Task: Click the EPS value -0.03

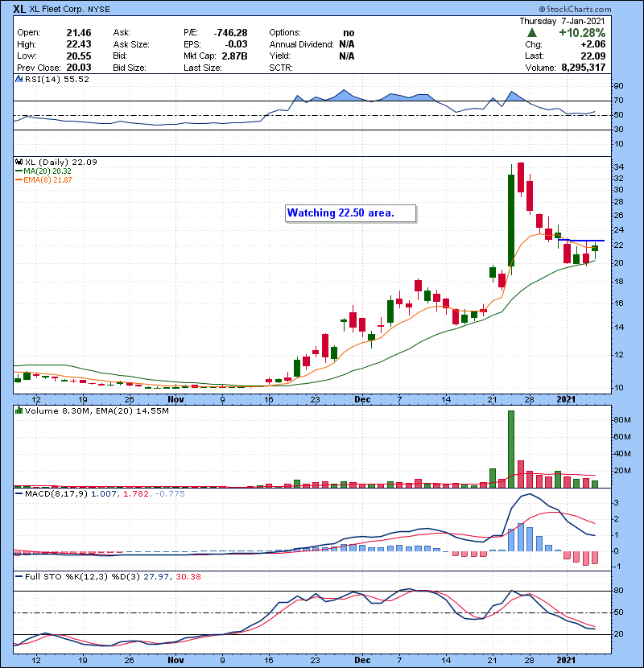Action: coord(237,44)
